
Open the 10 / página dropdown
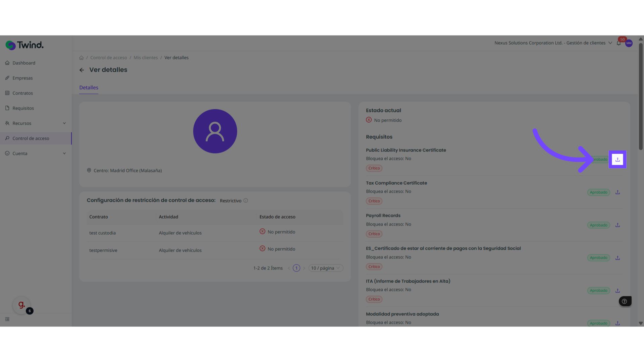tap(325, 268)
